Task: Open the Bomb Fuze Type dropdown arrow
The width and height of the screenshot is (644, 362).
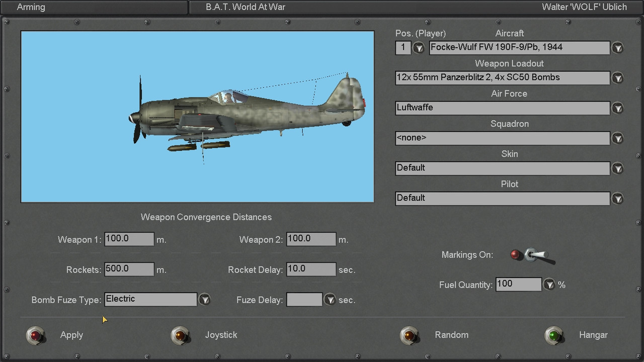Action: click(204, 300)
